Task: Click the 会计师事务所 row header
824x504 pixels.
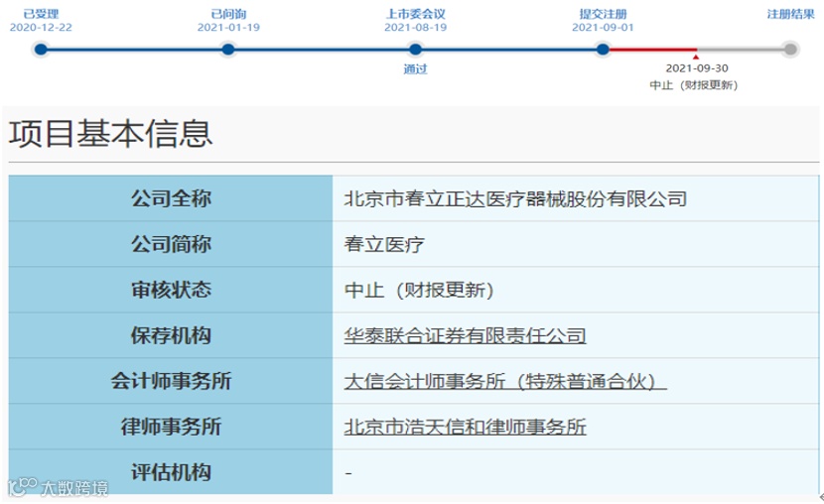Action: [x=171, y=381]
